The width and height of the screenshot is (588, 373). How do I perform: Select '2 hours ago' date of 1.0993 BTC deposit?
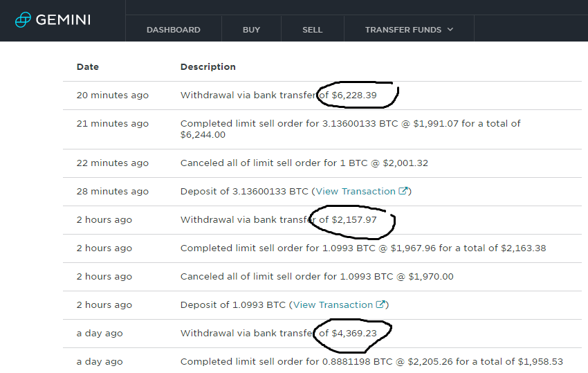click(x=104, y=304)
